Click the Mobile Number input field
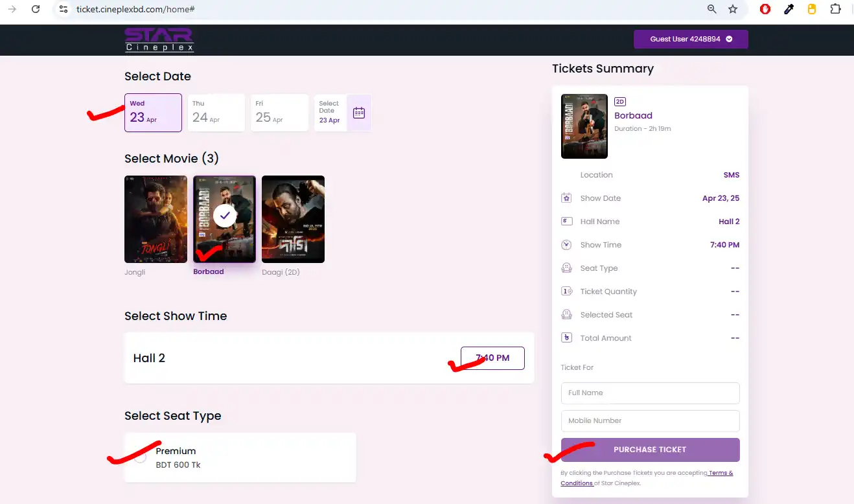The height and width of the screenshot is (504, 854). [x=650, y=421]
